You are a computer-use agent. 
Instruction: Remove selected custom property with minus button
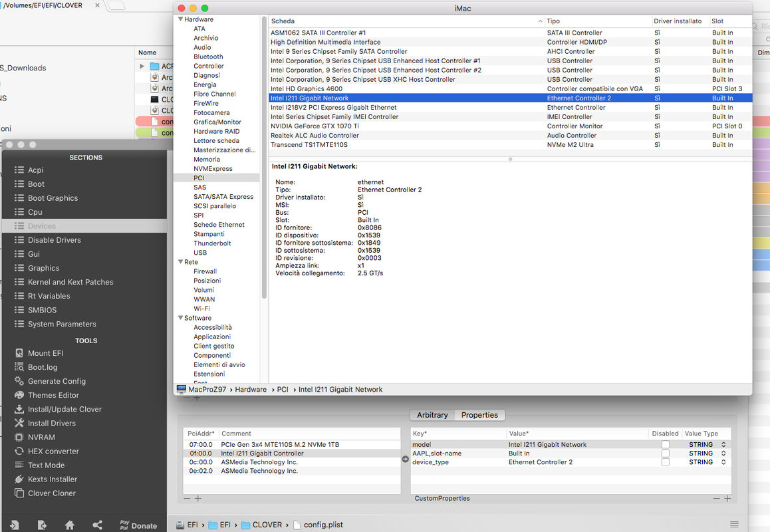click(717, 499)
